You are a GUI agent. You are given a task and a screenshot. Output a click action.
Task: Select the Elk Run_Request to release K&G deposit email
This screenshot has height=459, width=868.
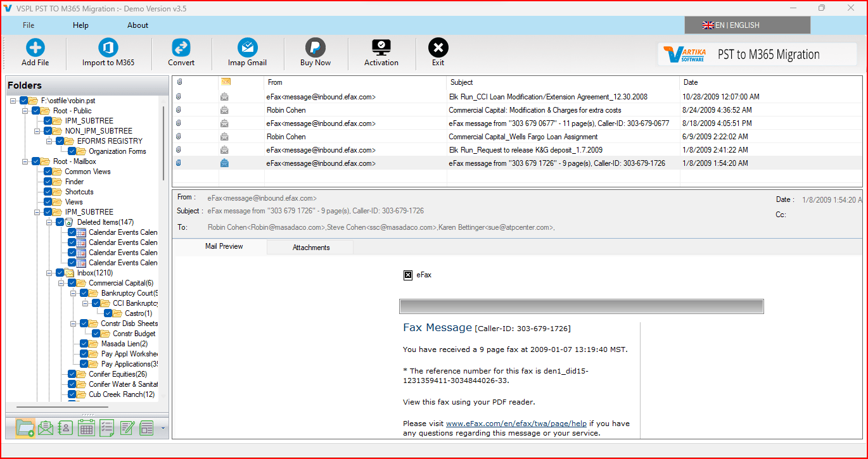click(x=517, y=150)
